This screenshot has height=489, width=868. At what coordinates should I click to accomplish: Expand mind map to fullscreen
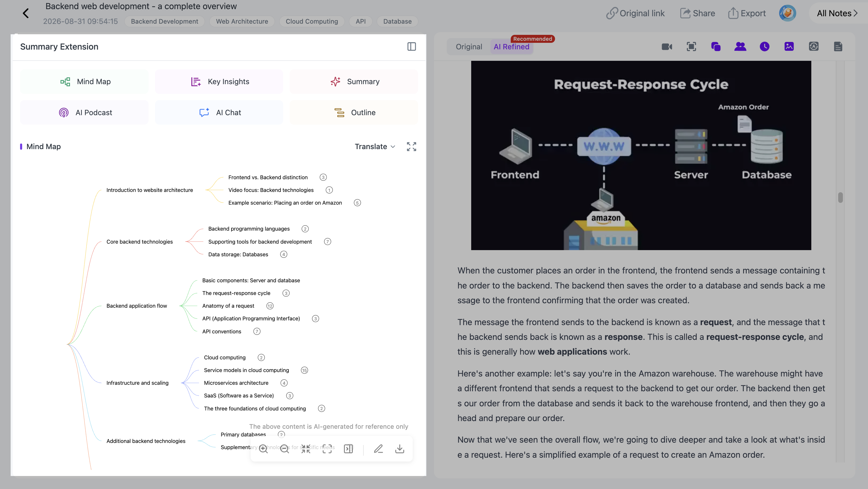coord(412,146)
